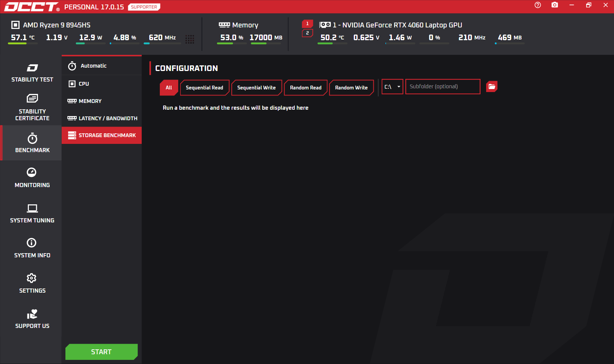Click the CPU per-core grid icon
Viewport: 614px width, 364px height.
(190, 39)
